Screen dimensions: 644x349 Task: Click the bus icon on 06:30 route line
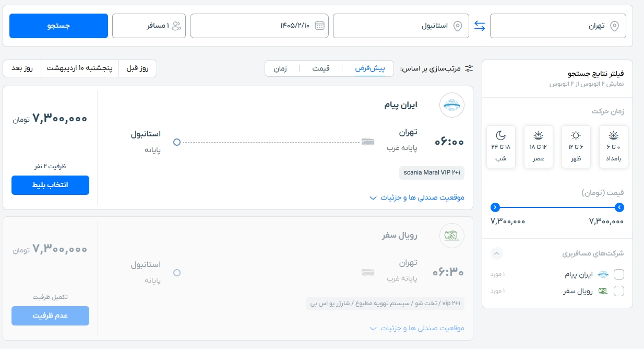[x=367, y=272]
